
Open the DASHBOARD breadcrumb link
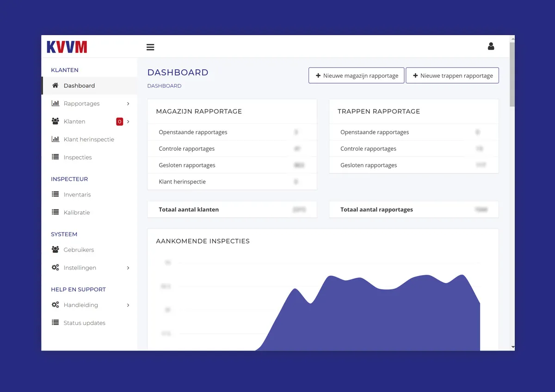click(164, 86)
